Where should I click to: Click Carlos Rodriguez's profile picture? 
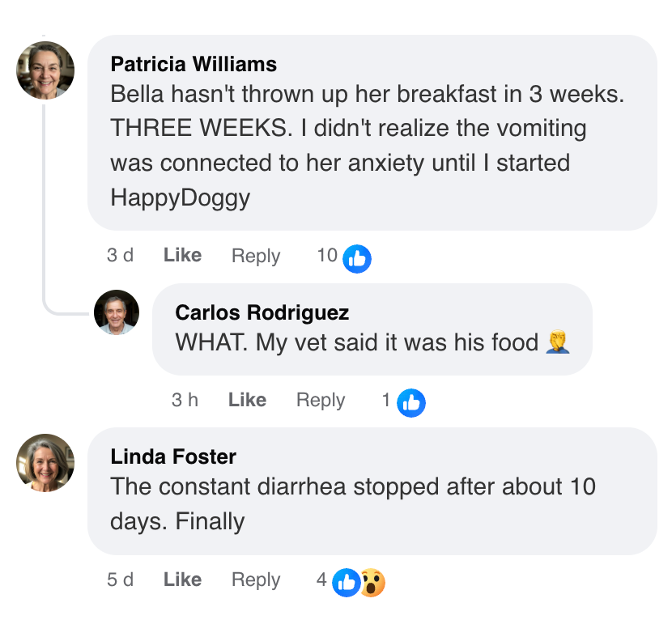(117, 312)
